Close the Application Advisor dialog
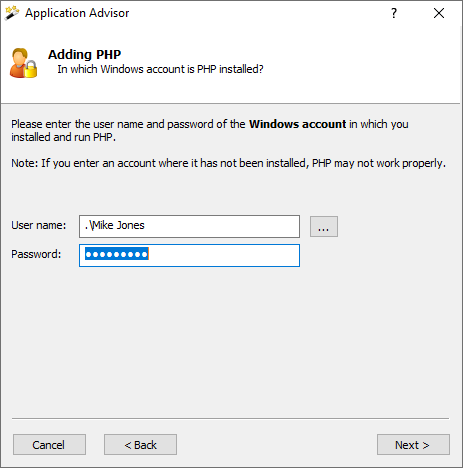463x468 pixels. click(439, 13)
